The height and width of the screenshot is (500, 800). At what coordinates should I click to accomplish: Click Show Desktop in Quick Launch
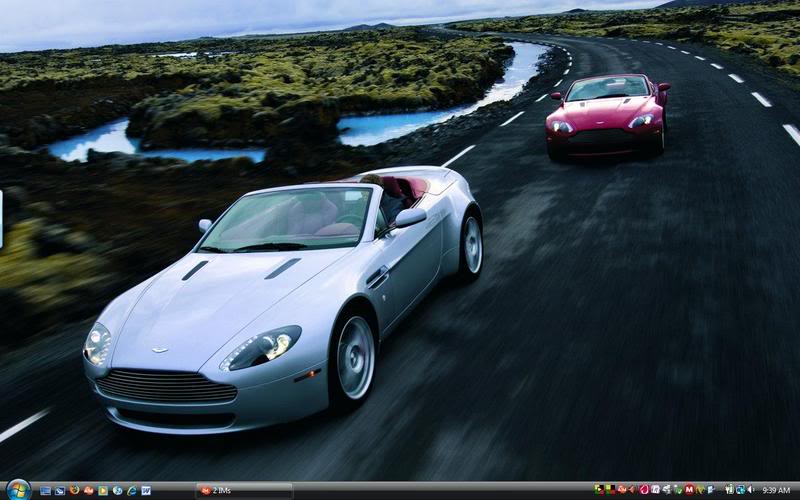click(45, 490)
